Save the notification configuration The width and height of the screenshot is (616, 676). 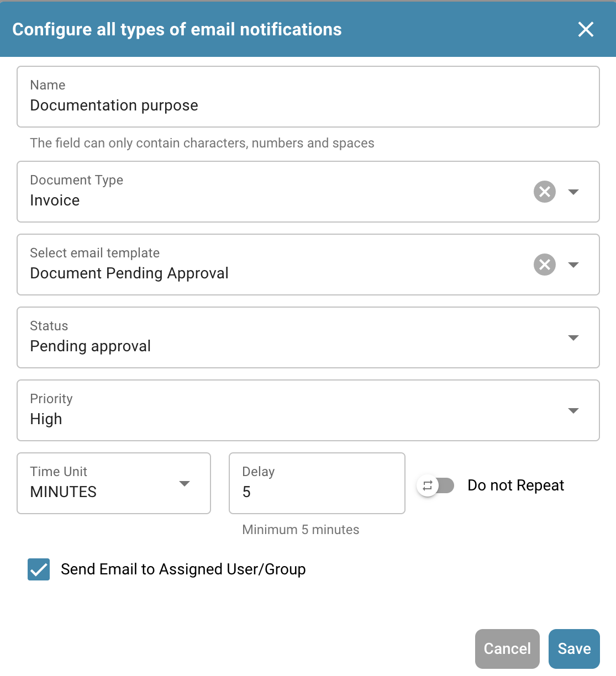coord(574,649)
